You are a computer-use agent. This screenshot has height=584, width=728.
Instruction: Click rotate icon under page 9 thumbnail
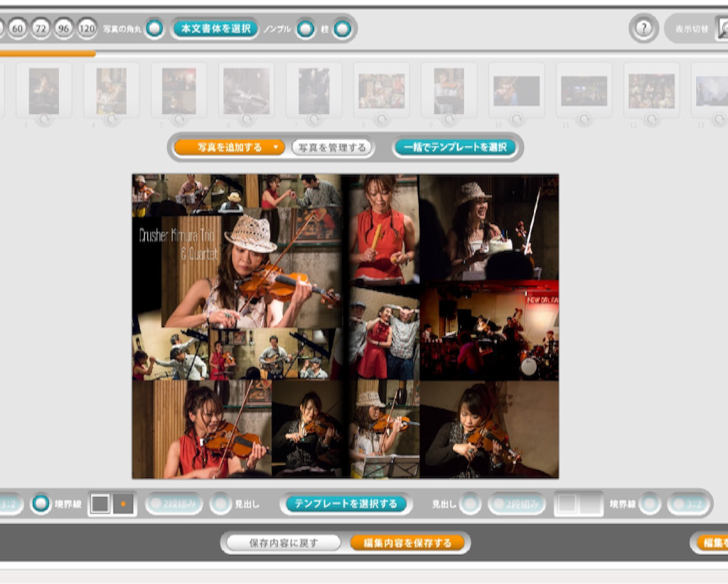pyautogui.click(x=449, y=120)
